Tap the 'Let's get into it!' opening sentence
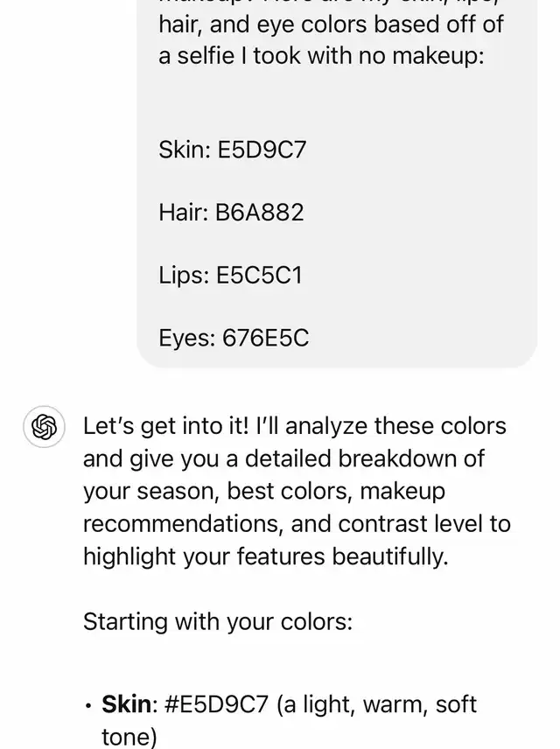 [165, 425]
